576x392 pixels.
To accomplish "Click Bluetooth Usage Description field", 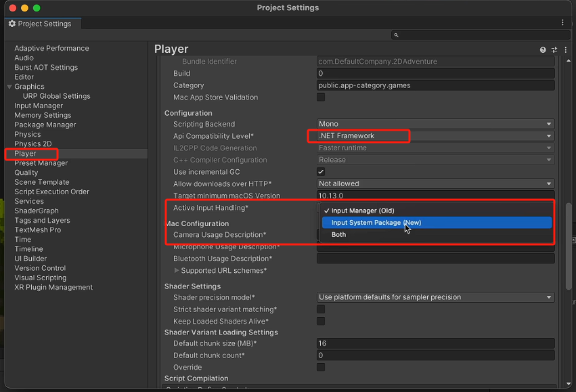I will (436, 259).
